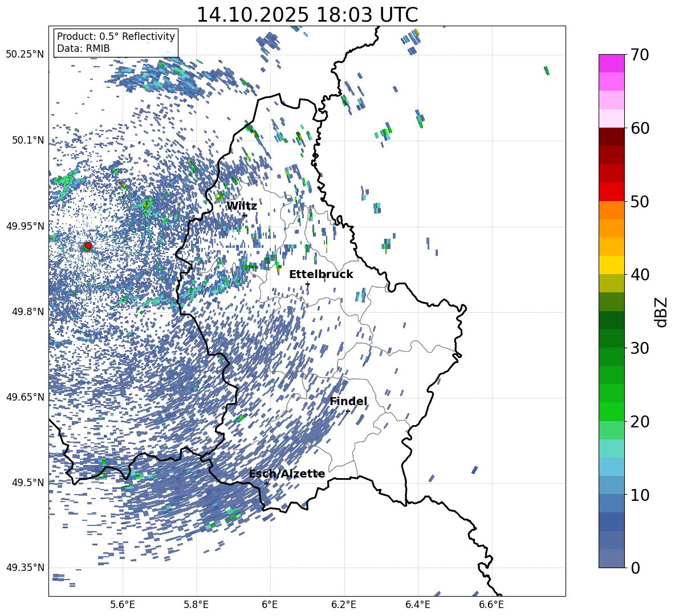
Task: Click the colorbar 60 tick label
Action: [640, 128]
